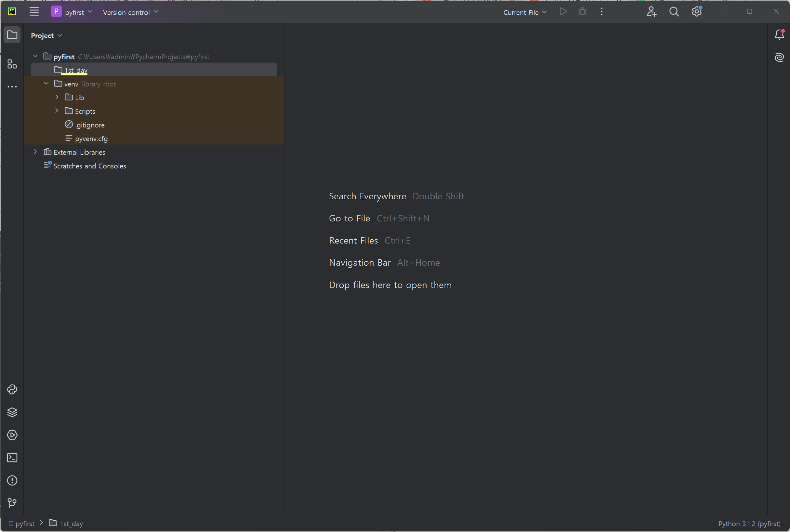Click the Debug bug icon
The width and height of the screenshot is (790, 532).
582,12
